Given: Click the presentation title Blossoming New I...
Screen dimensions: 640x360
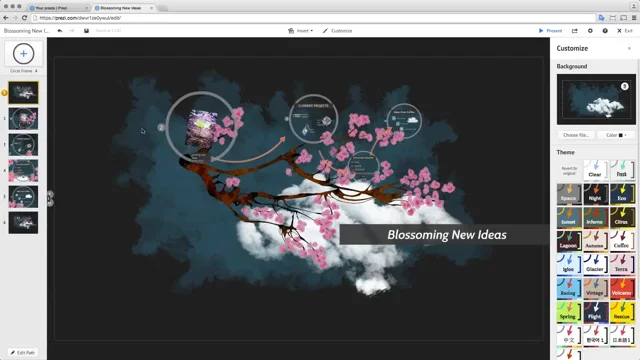Looking at the screenshot, I should 26,31.
